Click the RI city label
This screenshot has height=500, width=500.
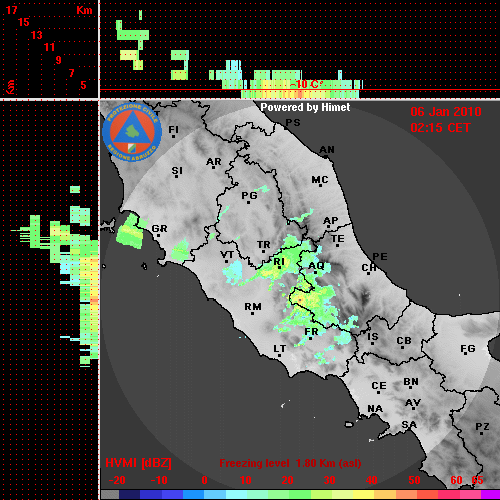tap(279, 262)
